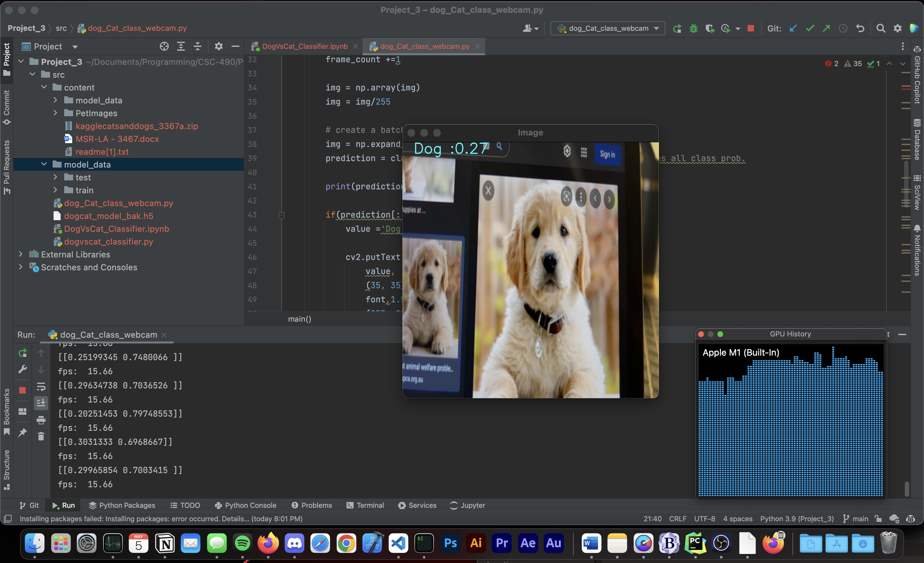Toggle soft-wrap in Run console
The image size is (924, 563).
[41, 387]
